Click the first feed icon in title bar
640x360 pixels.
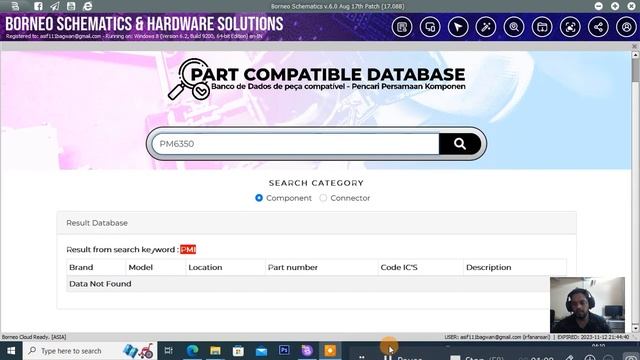pyautogui.click(x=15, y=6)
